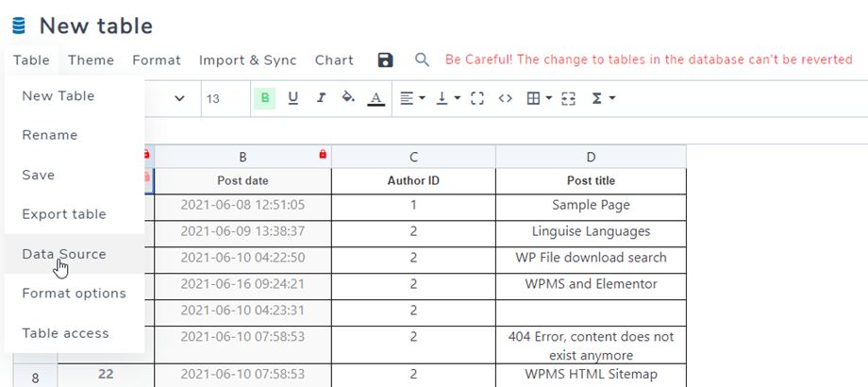Select cell 'WPMS HTML Sitemap'
The image size is (868, 387).
point(591,376)
